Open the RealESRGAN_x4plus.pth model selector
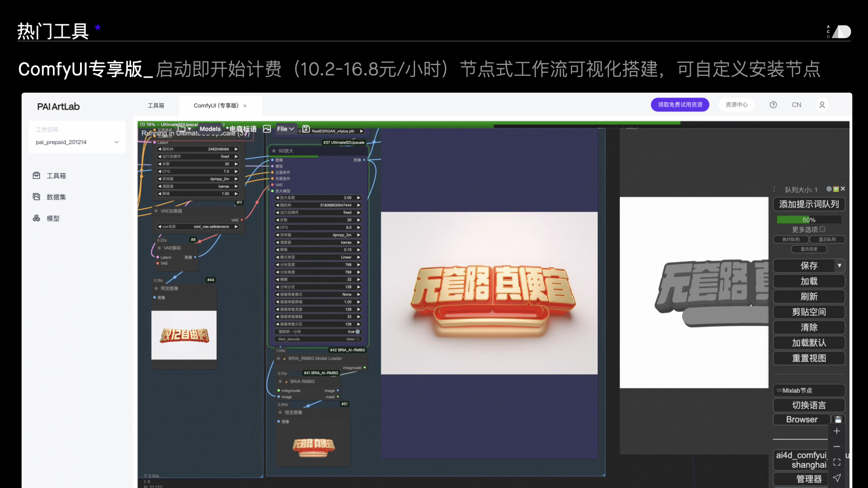868x488 pixels. [334, 131]
